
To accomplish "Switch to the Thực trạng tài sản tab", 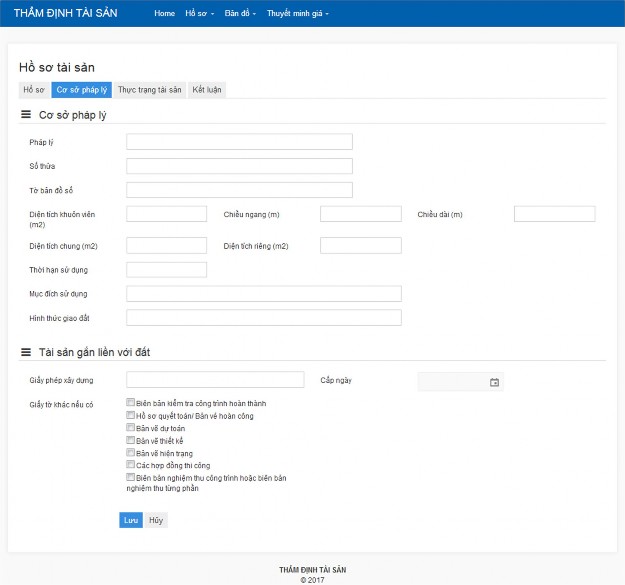I will [x=150, y=90].
